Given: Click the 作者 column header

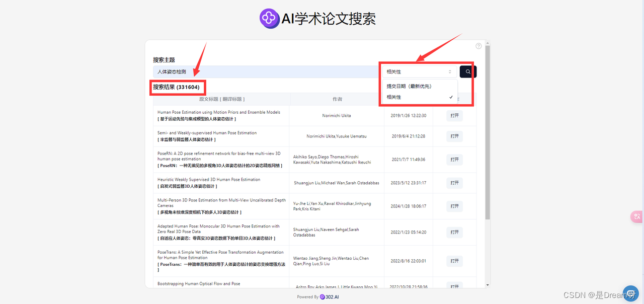Looking at the screenshot, I should (x=337, y=99).
